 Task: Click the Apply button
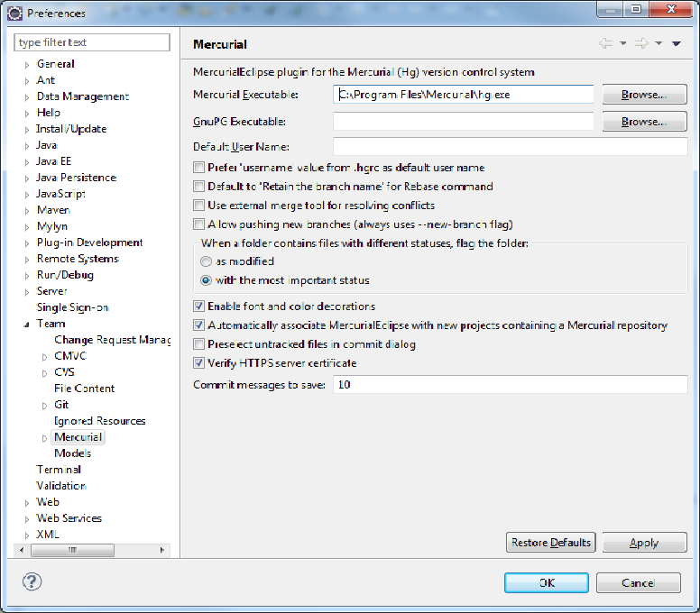coord(644,542)
